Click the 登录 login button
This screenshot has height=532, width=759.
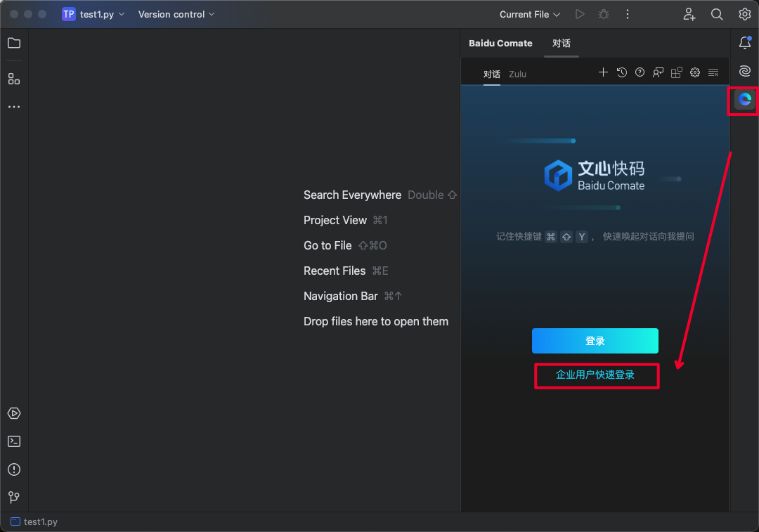tap(595, 341)
